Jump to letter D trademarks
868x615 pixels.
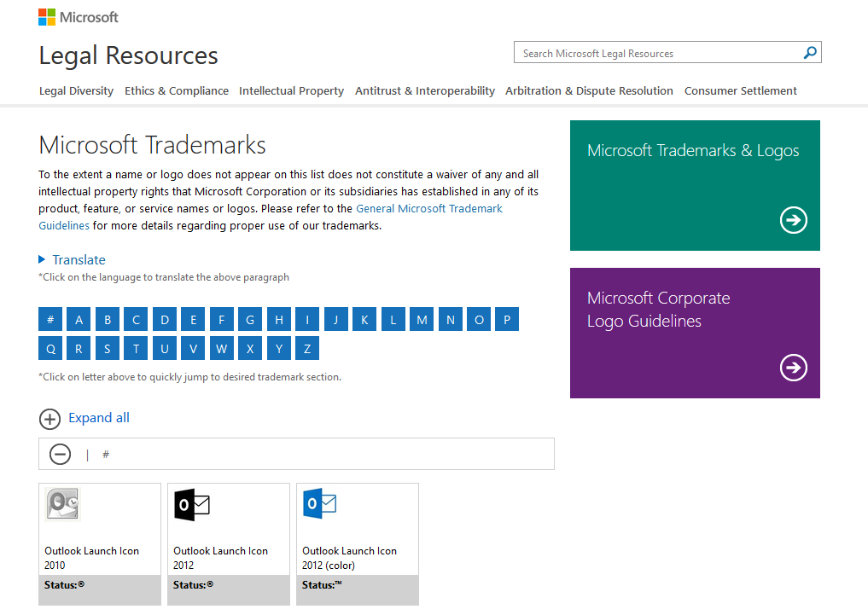click(165, 319)
